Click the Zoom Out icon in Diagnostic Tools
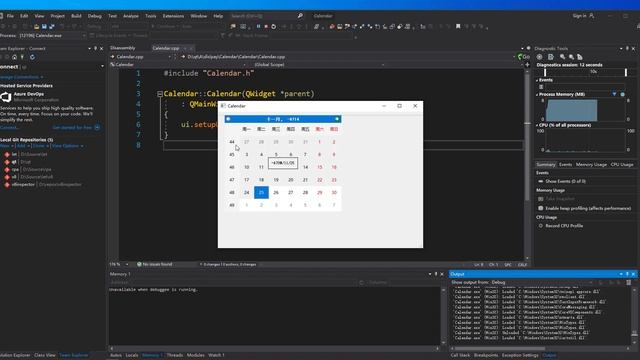 [571, 57]
